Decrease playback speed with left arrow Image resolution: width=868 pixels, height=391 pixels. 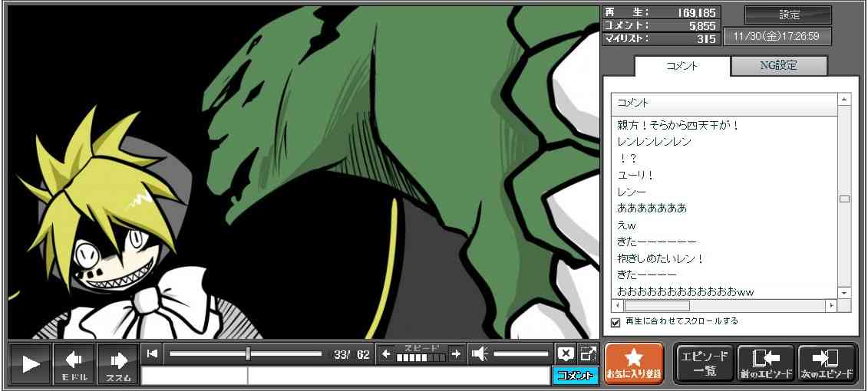386,353
